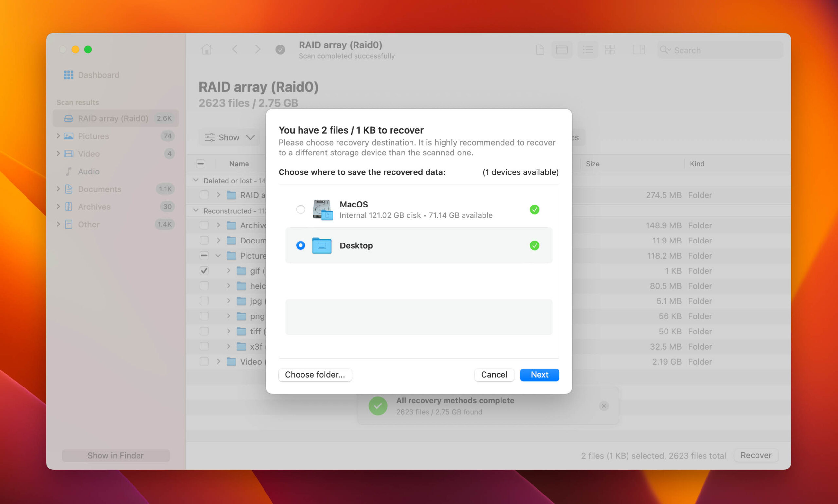Click the '2.19 GB' size value
The image size is (838, 504).
click(666, 362)
